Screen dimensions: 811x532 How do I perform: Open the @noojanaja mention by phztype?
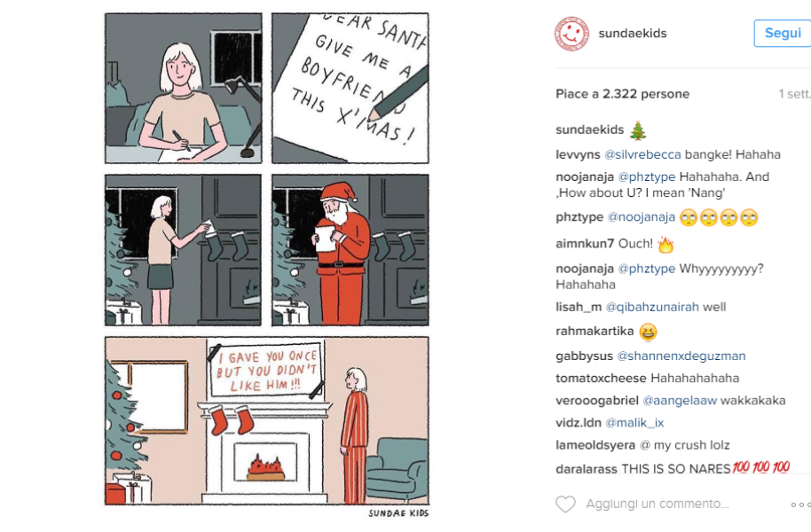pyautogui.click(x=642, y=217)
